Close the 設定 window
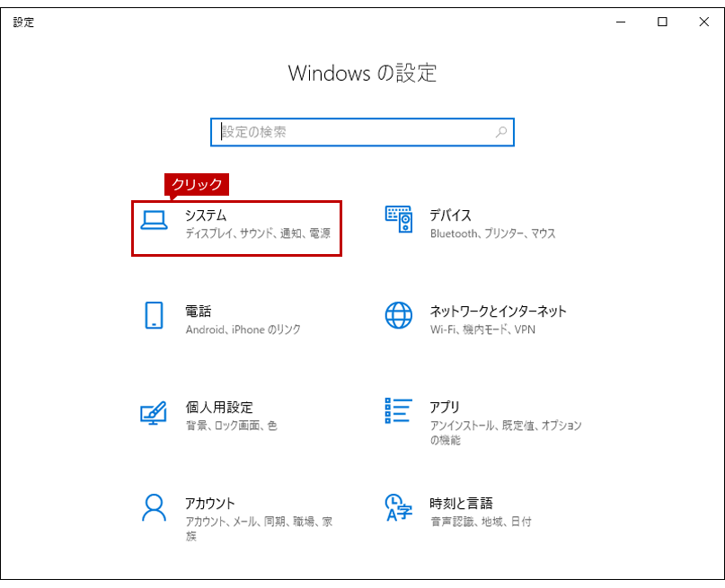Viewport: 725px width, 588px height. click(703, 22)
